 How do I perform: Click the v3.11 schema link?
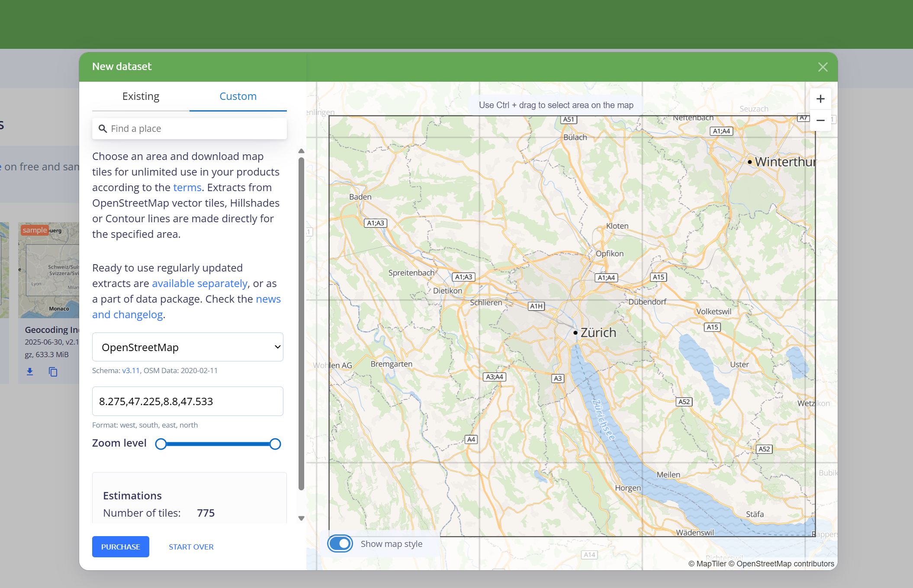click(x=131, y=371)
